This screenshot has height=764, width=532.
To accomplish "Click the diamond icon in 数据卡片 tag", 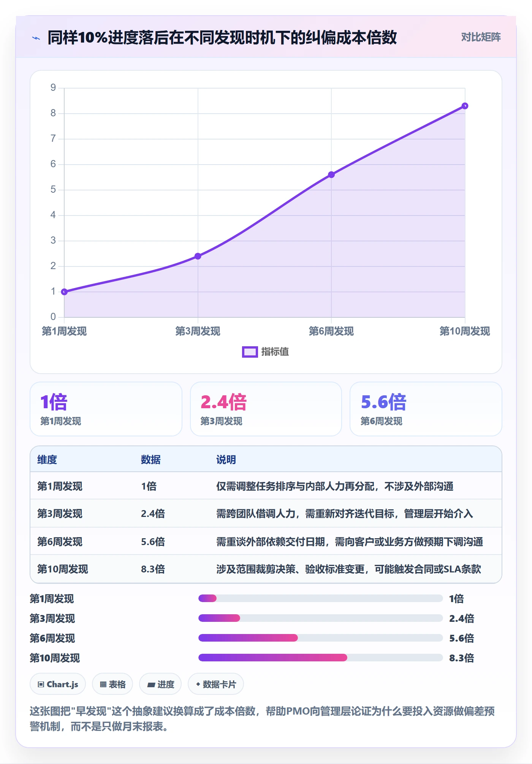I will 198,684.
